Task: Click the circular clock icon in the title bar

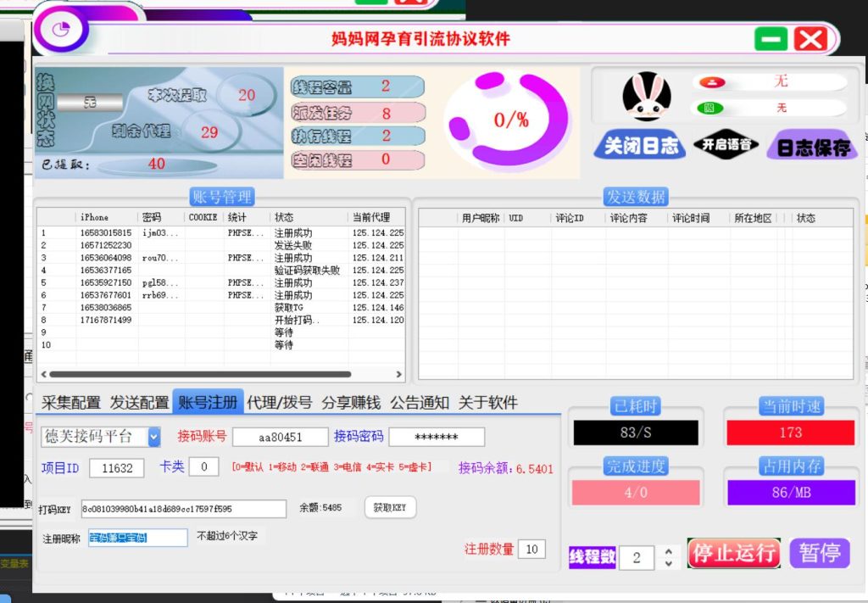Action: point(62,28)
